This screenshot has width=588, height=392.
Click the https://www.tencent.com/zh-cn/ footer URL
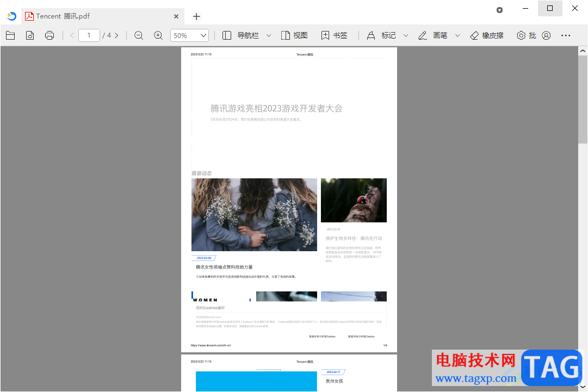pos(211,346)
